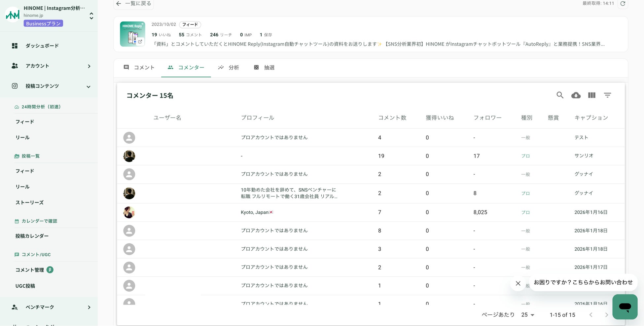Open the column view settings icon

pos(591,95)
